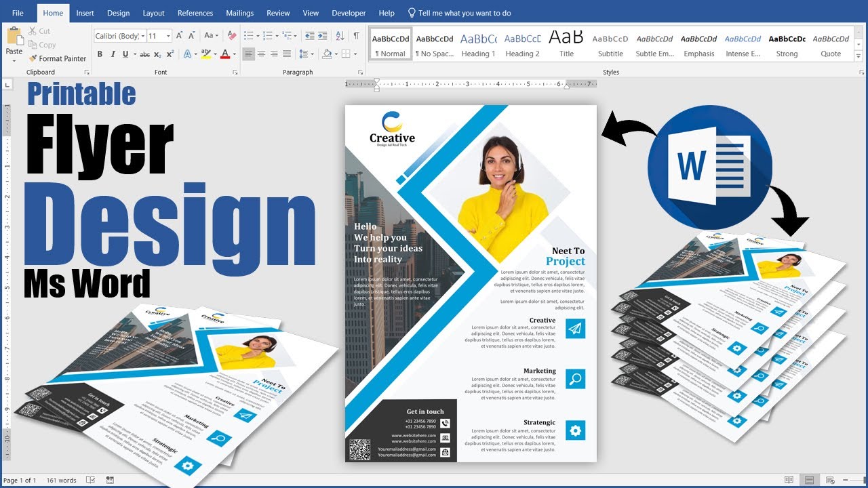Click the Copy button
Viewport: 868px width, 488px height.
(42, 45)
